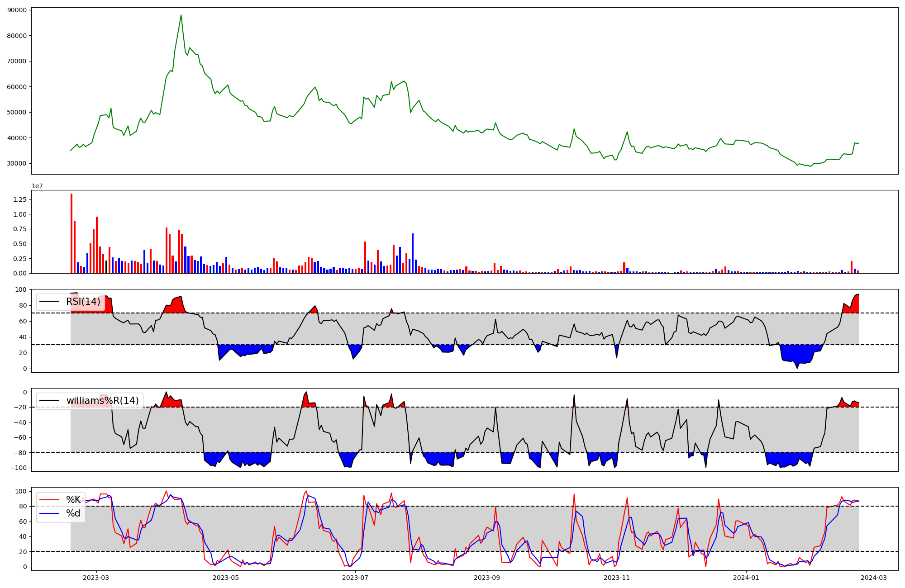905x588 pixels.
Task: Click the williams%R(14) legend label
Action: point(102,401)
